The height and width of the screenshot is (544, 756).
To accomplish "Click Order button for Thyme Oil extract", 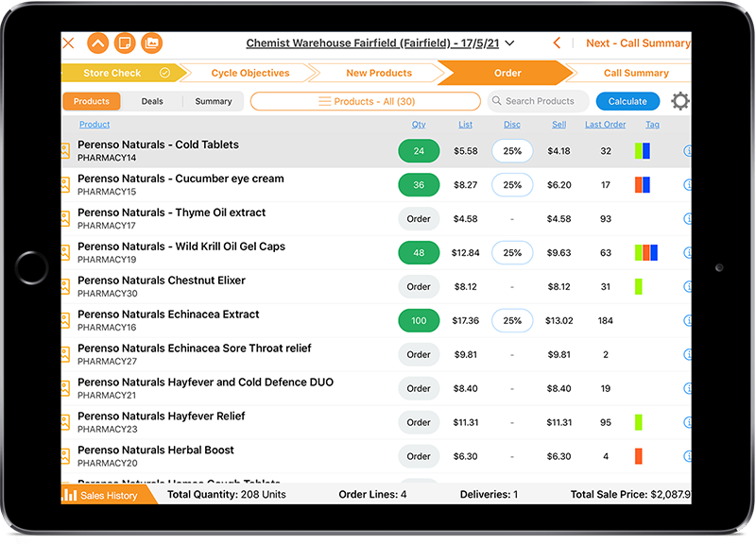I will (x=419, y=219).
